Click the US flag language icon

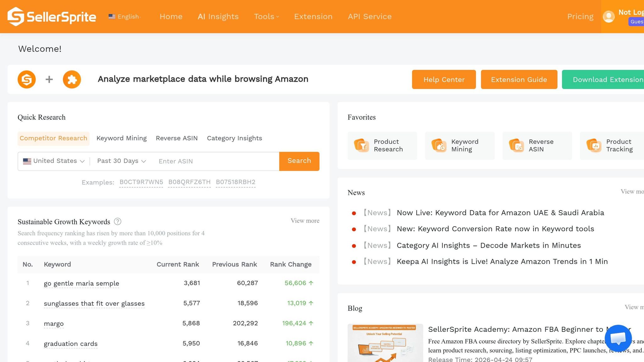coord(112,16)
